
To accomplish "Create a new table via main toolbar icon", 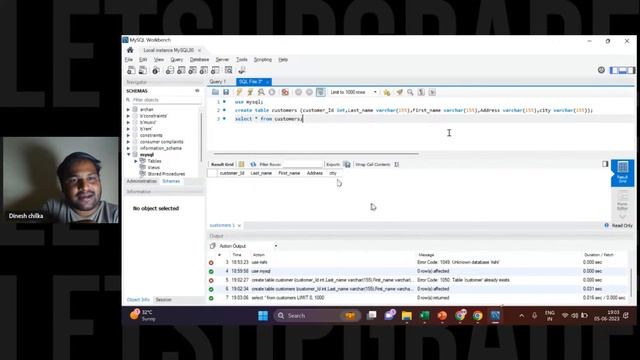I will coord(181,71).
